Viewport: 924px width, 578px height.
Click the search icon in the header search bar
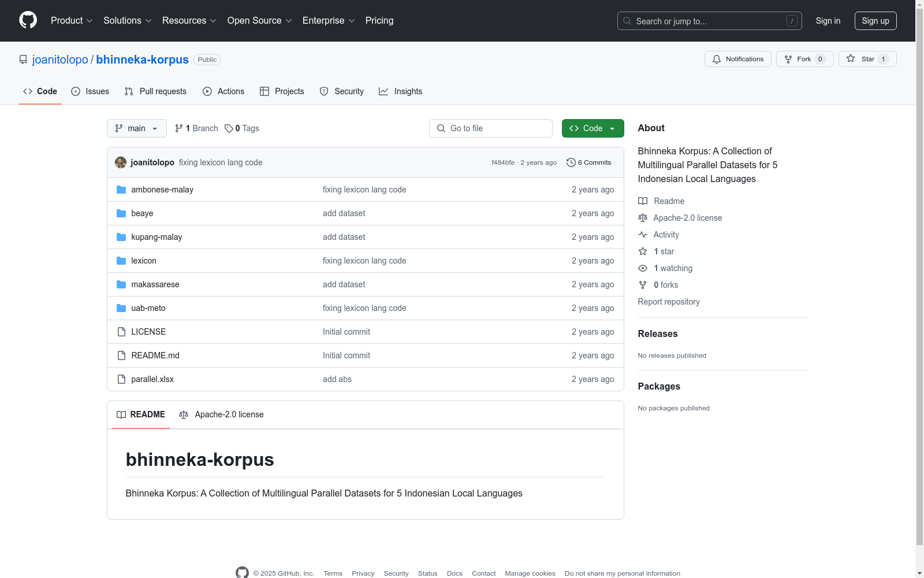tap(627, 21)
